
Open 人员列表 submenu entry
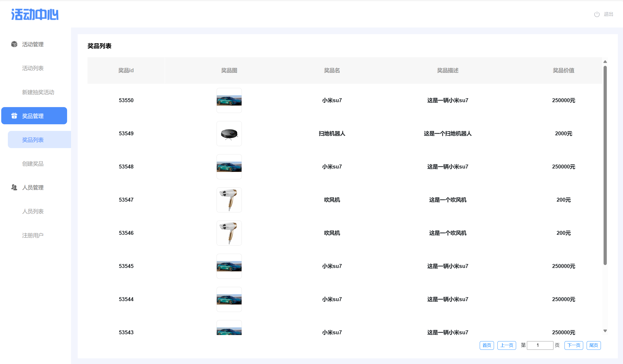33,211
